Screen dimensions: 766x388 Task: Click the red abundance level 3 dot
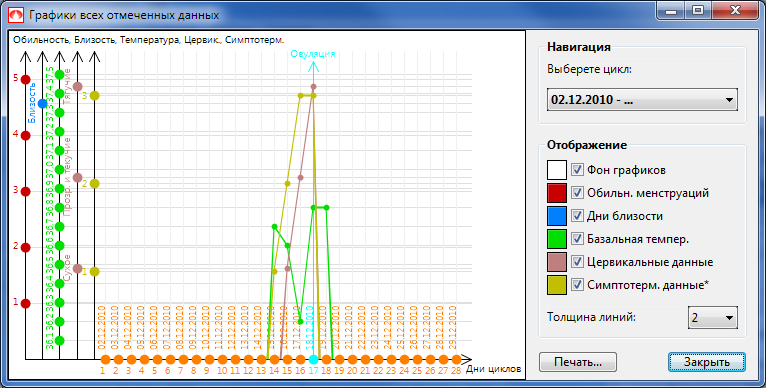point(26,191)
